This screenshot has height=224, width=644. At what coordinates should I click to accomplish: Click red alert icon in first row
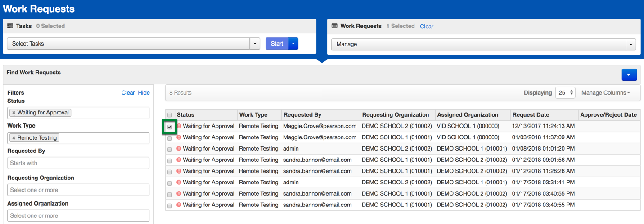179,126
